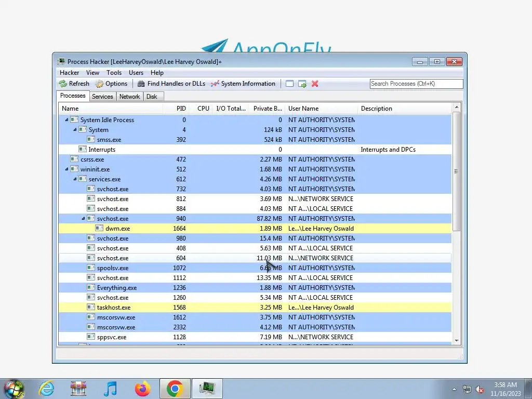Sort by Private Bytes column header
Screen dimensions: 532x399
[268, 109]
